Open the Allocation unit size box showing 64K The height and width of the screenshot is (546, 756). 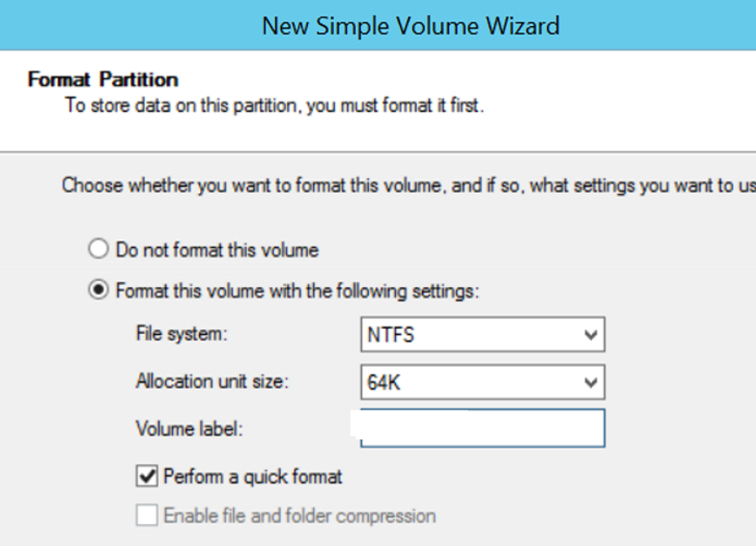[x=483, y=383]
